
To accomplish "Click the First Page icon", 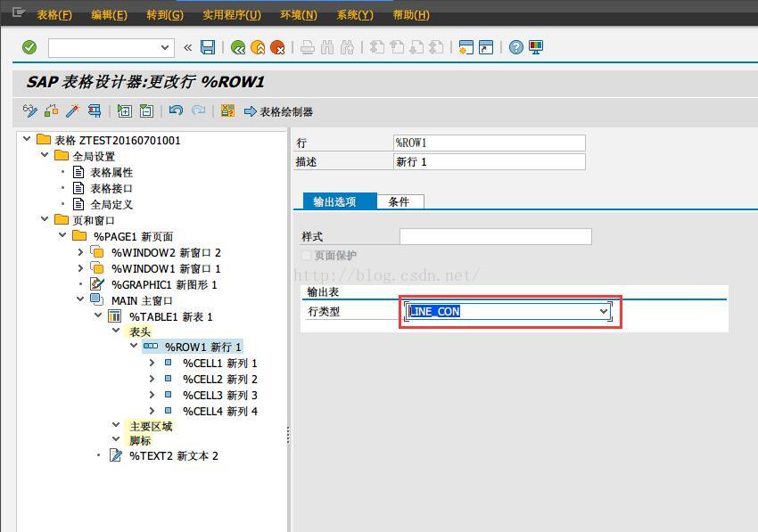I will [377, 47].
